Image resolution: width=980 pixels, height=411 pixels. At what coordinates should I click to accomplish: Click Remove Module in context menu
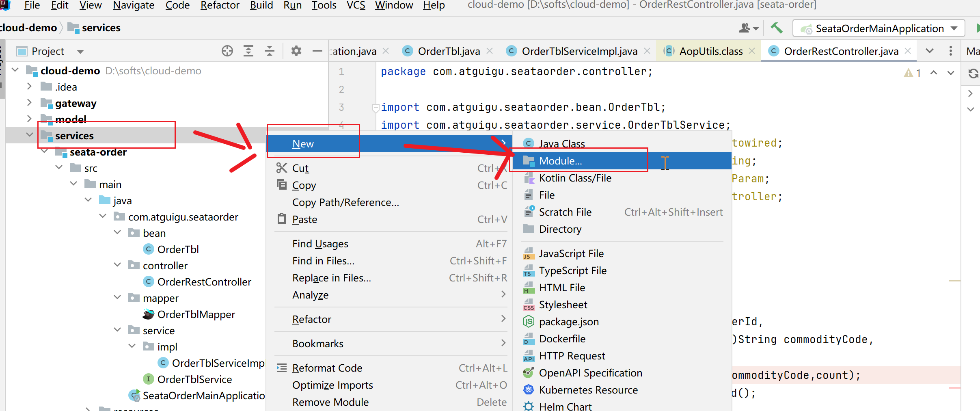tap(390, 402)
